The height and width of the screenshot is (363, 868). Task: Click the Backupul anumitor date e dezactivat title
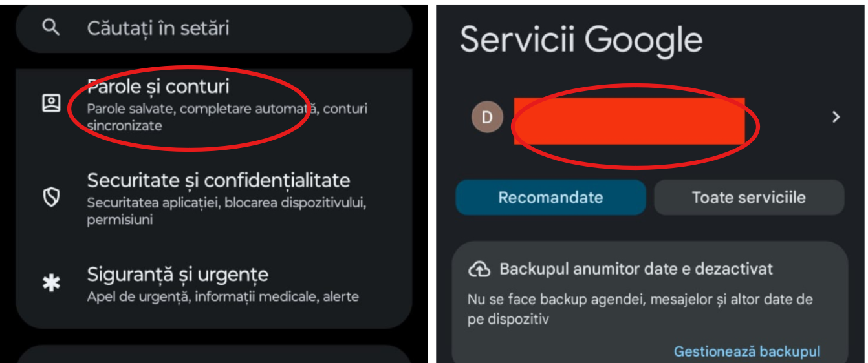click(x=636, y=269)
